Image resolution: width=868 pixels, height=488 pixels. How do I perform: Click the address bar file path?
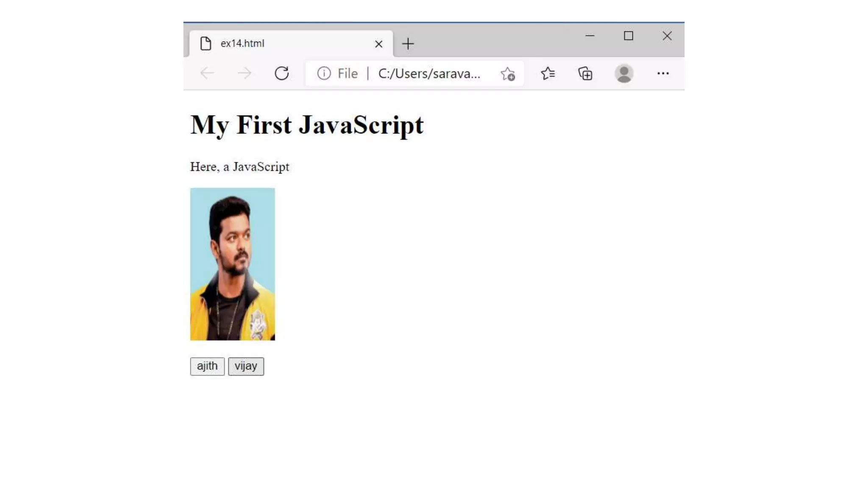pyautogui.click(x=429, y=73)
